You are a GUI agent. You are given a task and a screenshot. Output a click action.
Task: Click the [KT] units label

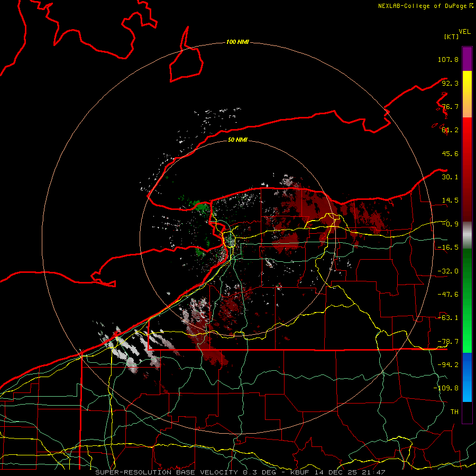[451, 36]
